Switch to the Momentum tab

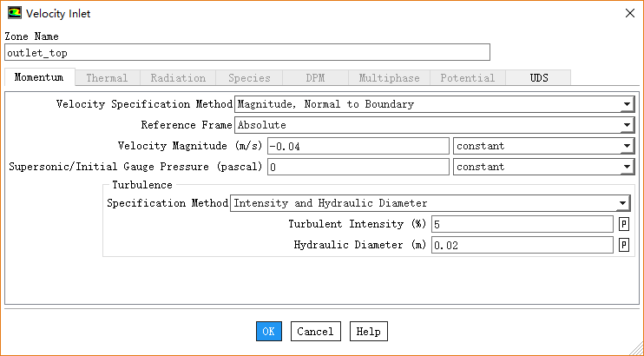[x=39, y=78]
